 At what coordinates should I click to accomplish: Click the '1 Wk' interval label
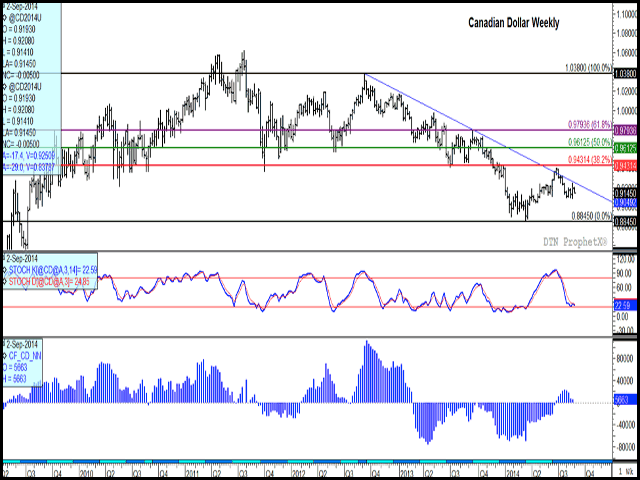625,471
